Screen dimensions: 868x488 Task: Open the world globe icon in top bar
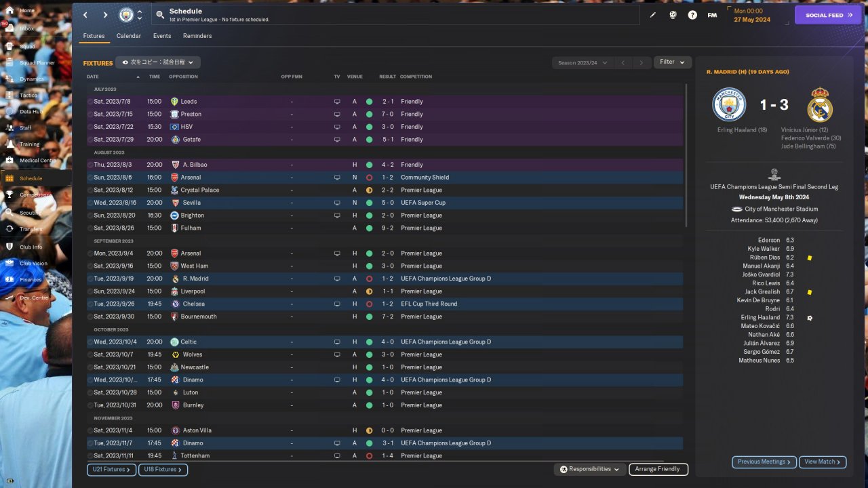[673, 15]
